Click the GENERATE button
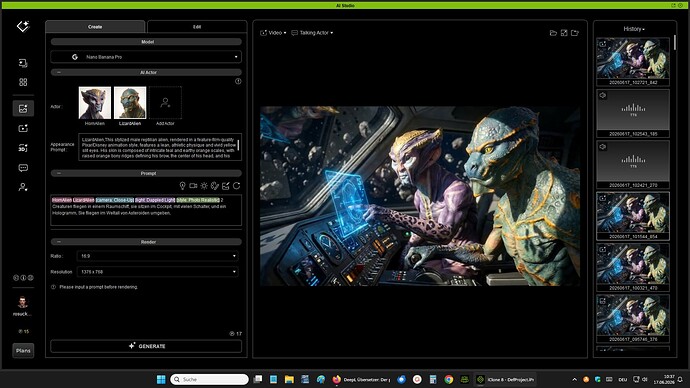The image size is (690, 388). pos(146,346)
